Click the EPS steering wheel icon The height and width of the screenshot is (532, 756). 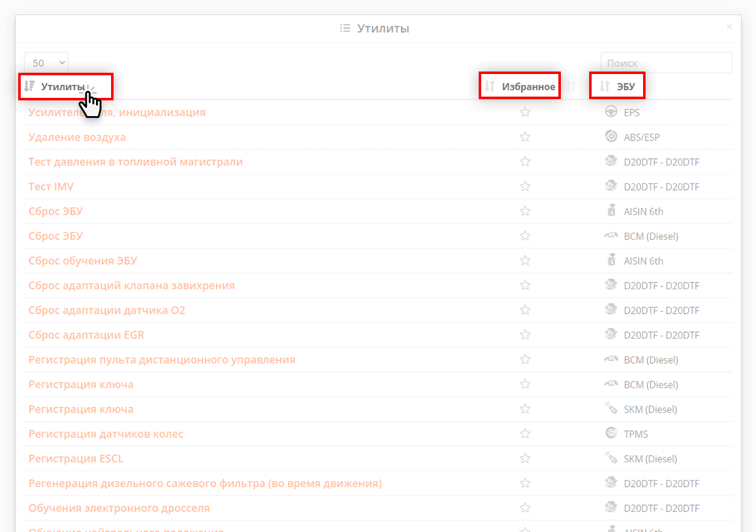[610, 112]
